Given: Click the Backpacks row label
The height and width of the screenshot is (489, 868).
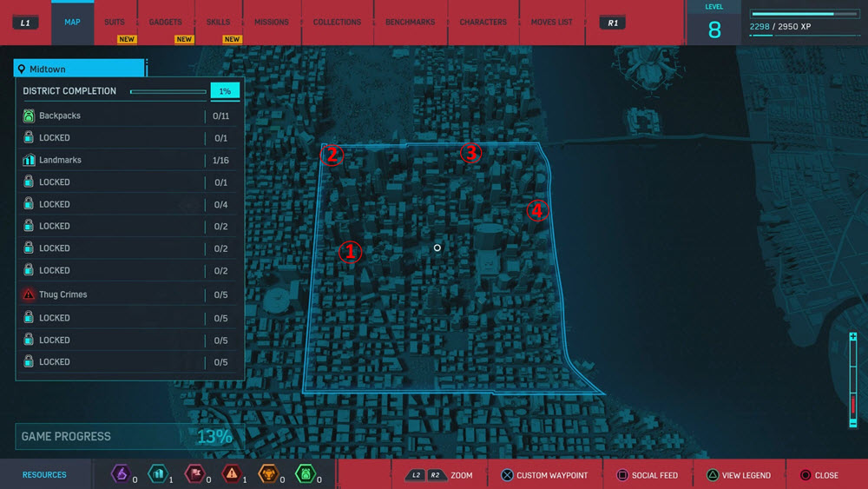Looking at the screenshot, I should [x=60, y=116].
